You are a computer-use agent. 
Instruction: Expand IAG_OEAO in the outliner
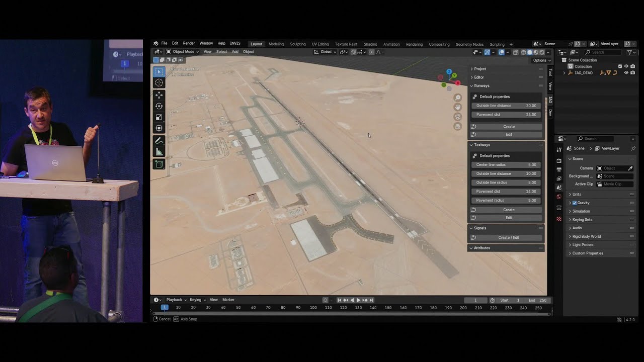(565, 73)
